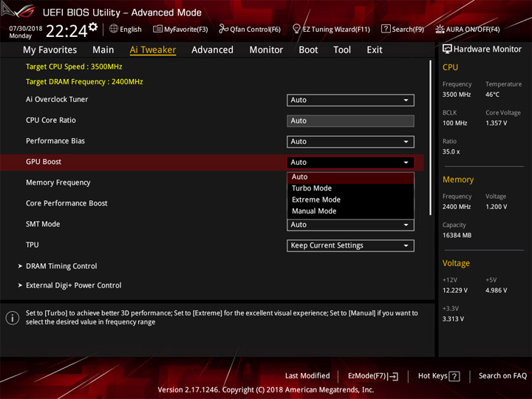This screenshot has width=532, height=399.
Task: Click the Hardware Monitor screen icon
Action: [x=447, y=50]
